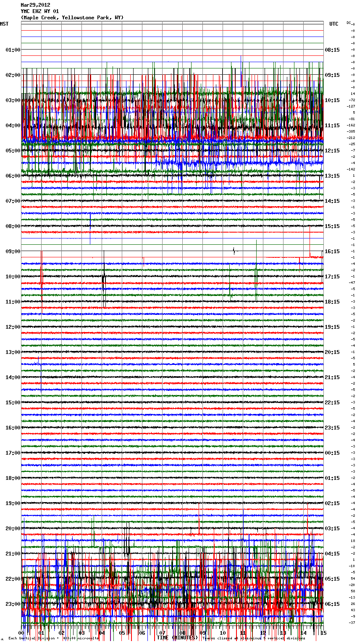Viewport: 357px width, 644px height.
Task: Select the 16:00 MST row label
Action: point(13,428)
